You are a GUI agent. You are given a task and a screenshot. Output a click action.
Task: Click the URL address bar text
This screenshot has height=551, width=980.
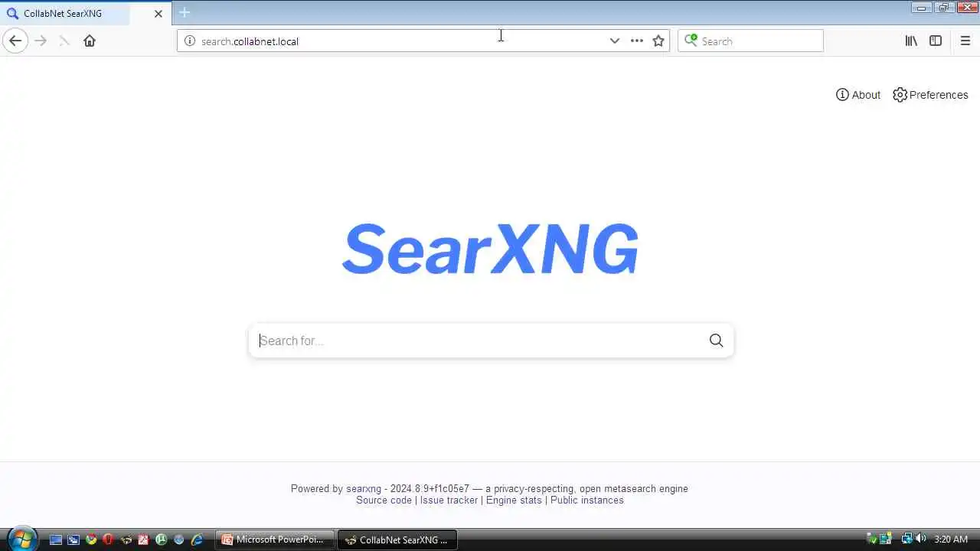250,41
